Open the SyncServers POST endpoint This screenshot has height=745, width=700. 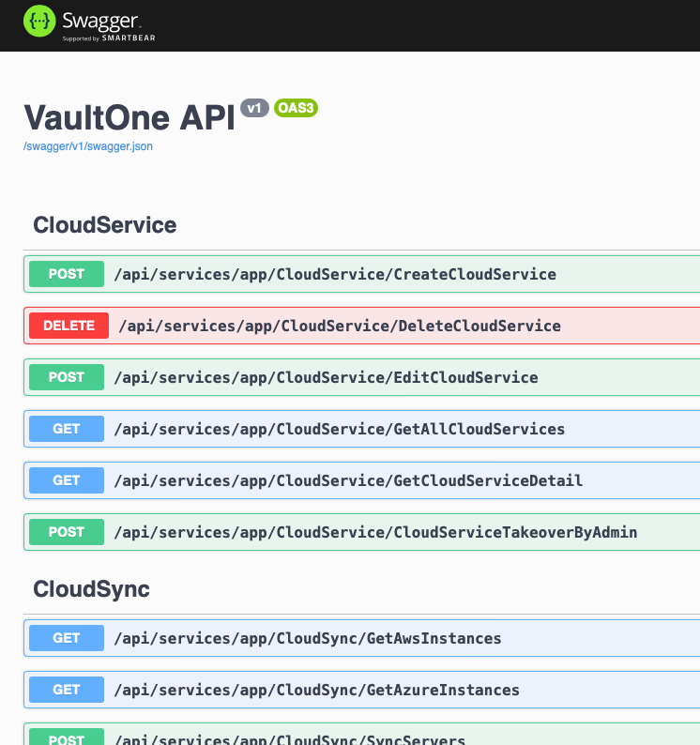pyautogui.click(x=289, y=739)
